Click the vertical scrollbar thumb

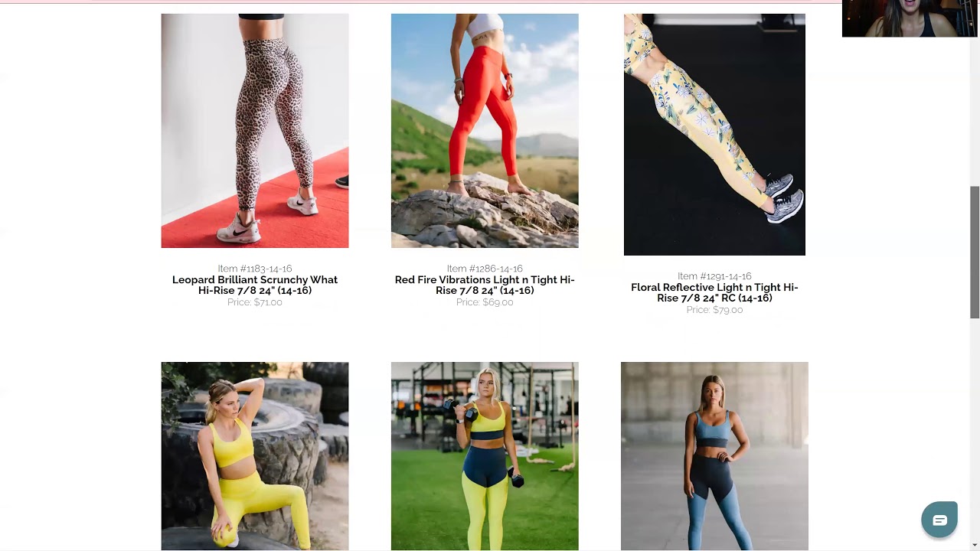pos(975,253)
